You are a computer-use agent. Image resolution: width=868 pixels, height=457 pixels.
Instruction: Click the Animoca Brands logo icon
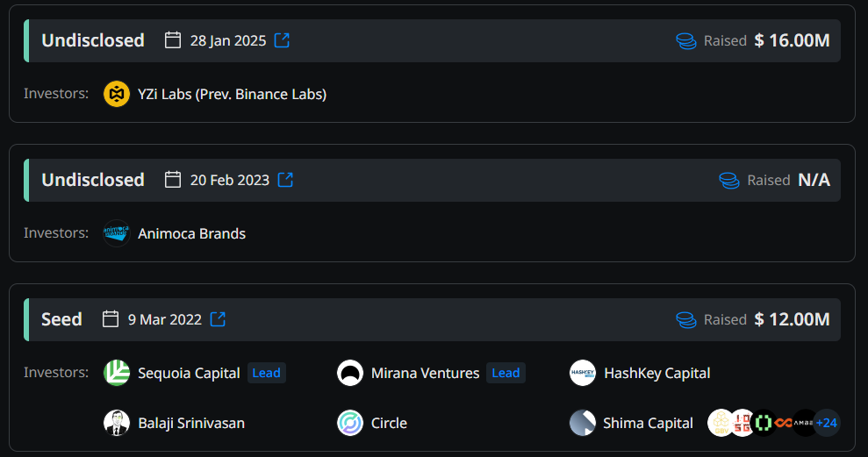click(x=117, y=233)
